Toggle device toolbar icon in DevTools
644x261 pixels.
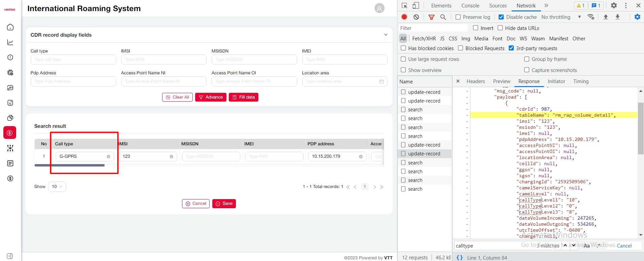pos(416,5)
